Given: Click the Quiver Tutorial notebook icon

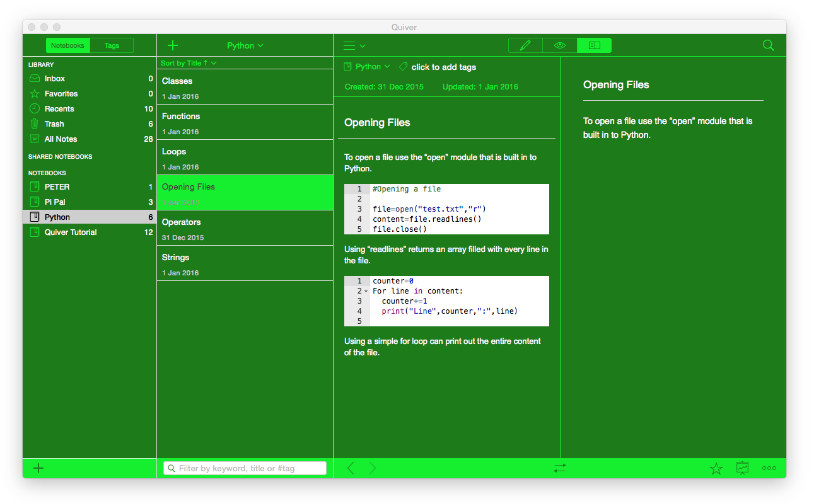Looking at the screenshot, I should coord(35,232).
